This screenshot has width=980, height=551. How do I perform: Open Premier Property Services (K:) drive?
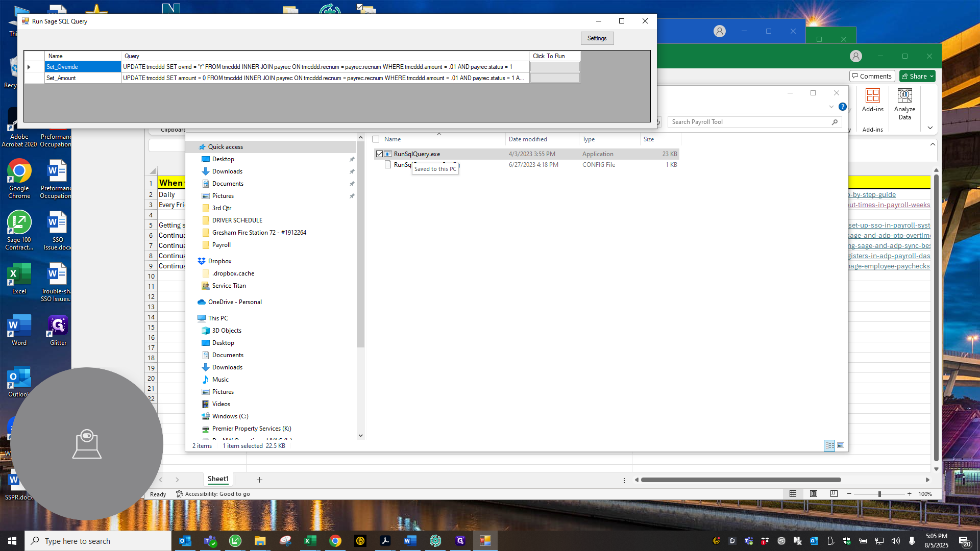(252, 429)
